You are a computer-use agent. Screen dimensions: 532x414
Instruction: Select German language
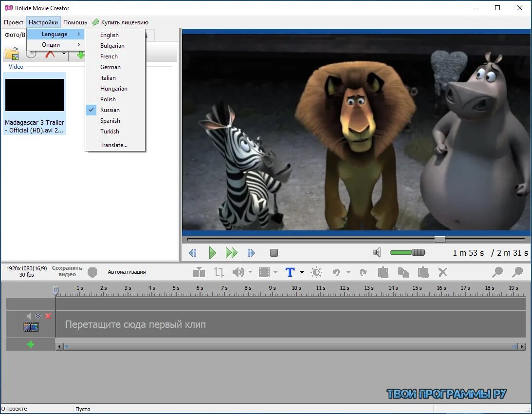click(115, 67)
